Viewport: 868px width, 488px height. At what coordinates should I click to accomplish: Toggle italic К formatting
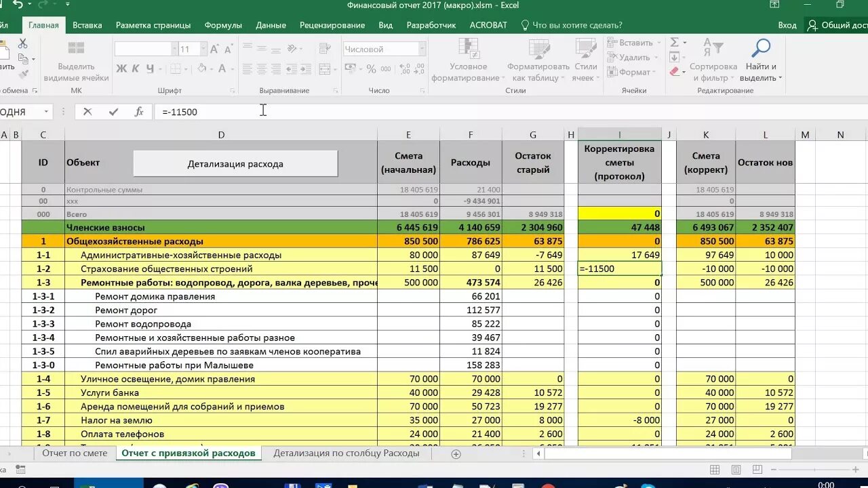[x=136, y=69]
